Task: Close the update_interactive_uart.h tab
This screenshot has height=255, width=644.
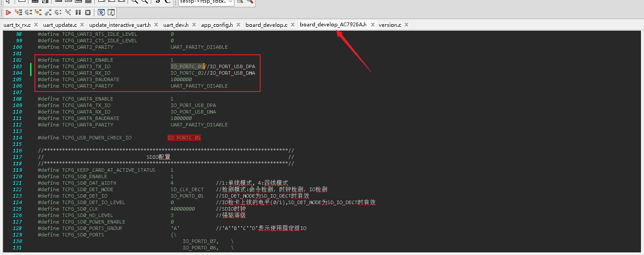Action: tap(156, 25)
